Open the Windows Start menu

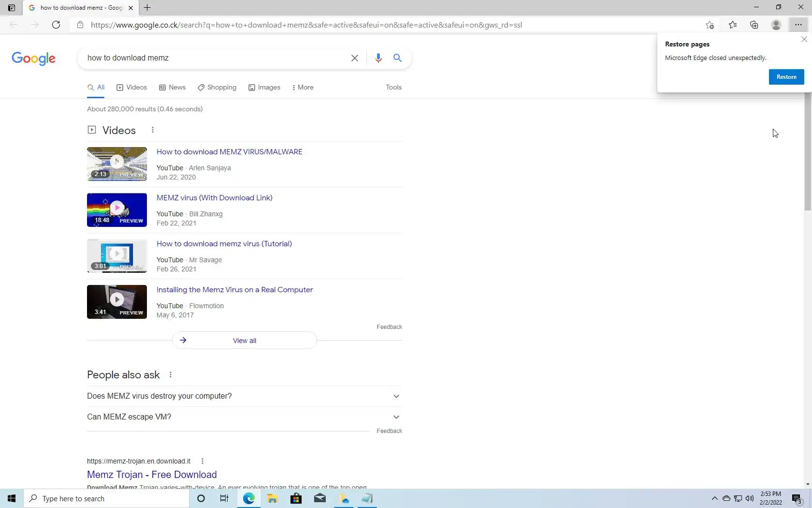point(12,499)
